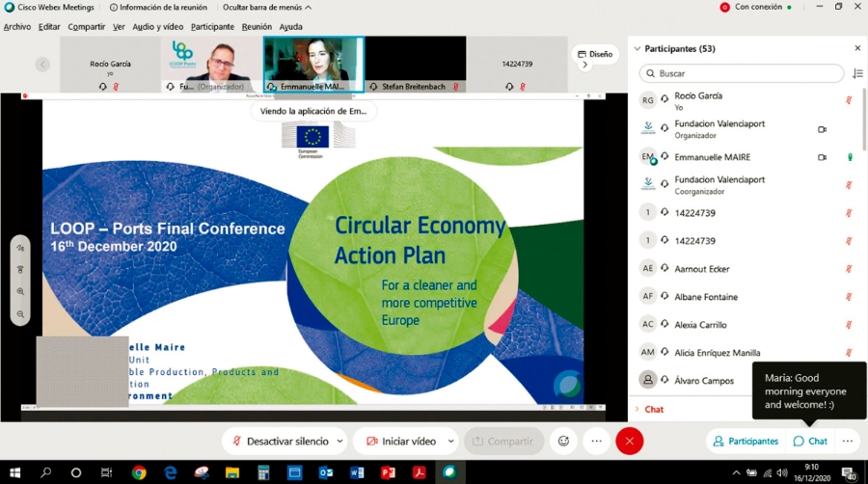
Task: Open Chrome from the Windows taskbar
Action: [139, 472]
